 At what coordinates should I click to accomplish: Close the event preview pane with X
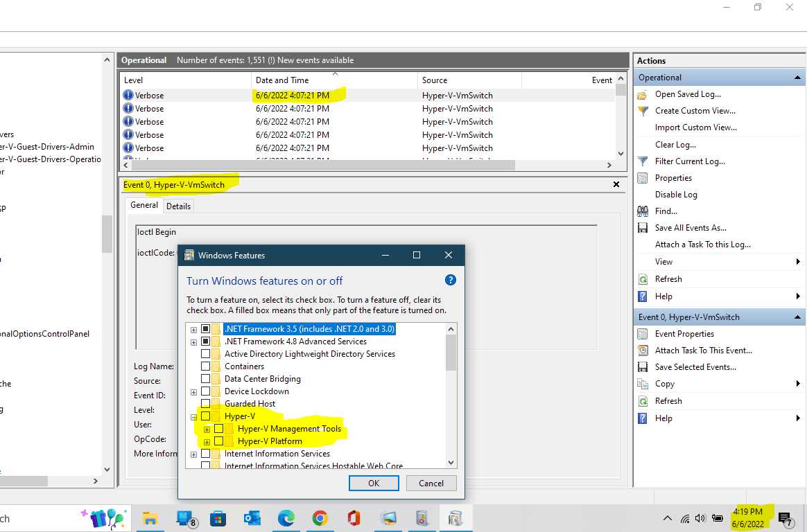click(616, 184)
